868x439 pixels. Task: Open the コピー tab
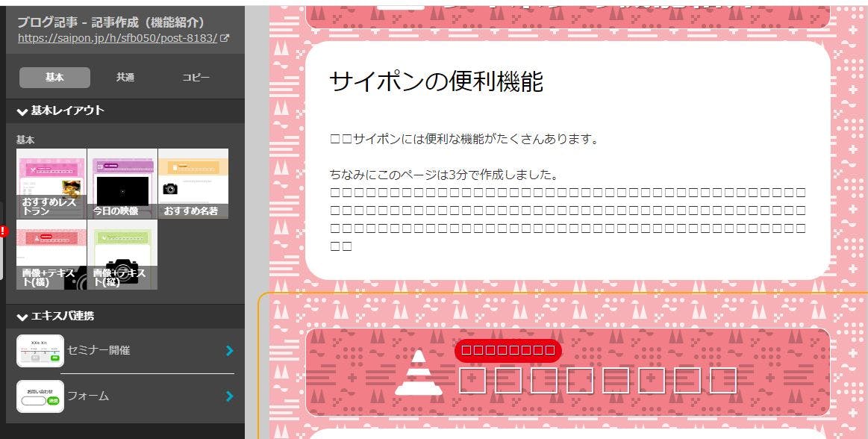[196, 78]
